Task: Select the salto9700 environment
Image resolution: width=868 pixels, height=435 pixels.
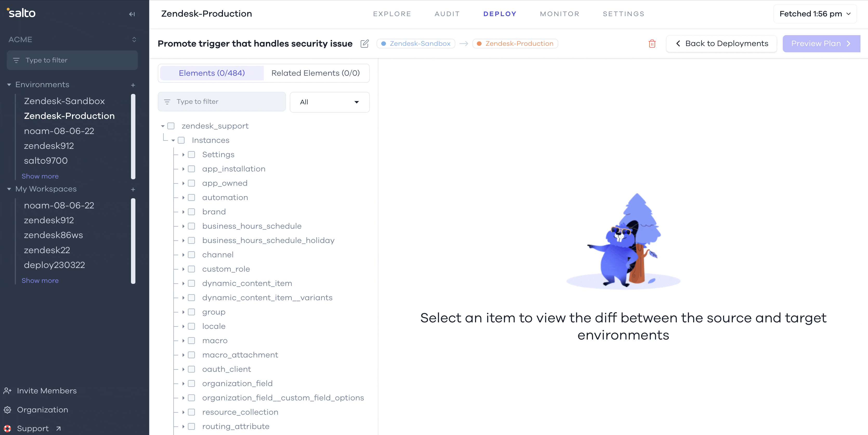Action: tap(46, 161)
